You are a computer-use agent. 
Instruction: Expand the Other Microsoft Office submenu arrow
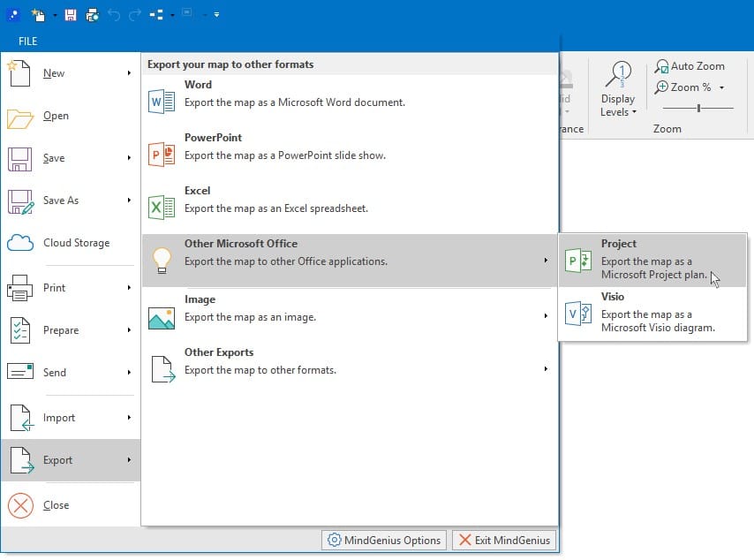[546, 261]
